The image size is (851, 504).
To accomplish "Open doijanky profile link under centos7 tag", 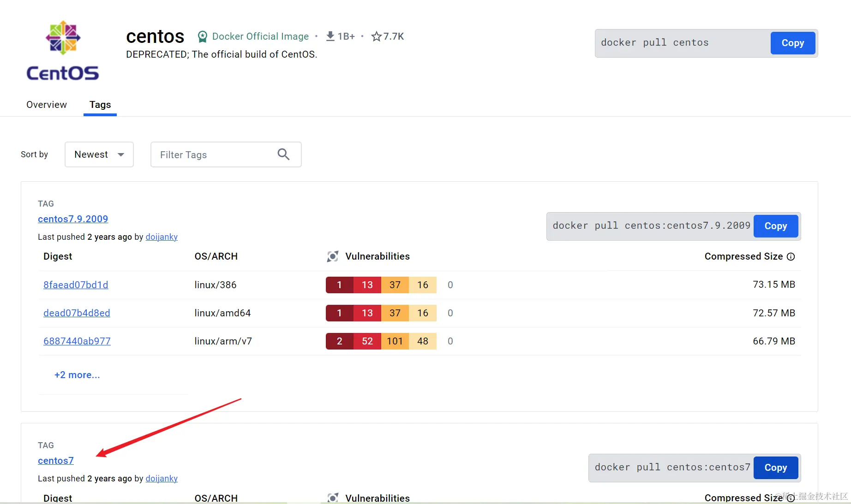I will click(x=162, y=479).
